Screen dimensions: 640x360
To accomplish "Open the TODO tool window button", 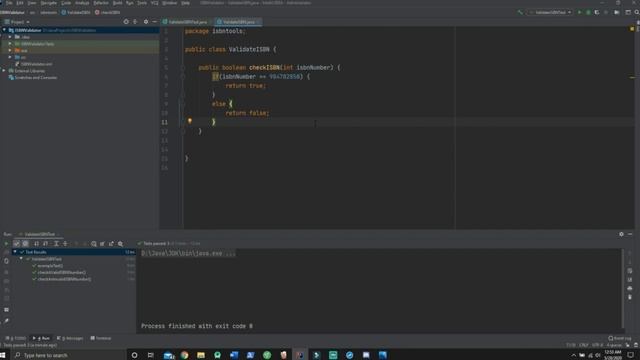I will [16, 338].
